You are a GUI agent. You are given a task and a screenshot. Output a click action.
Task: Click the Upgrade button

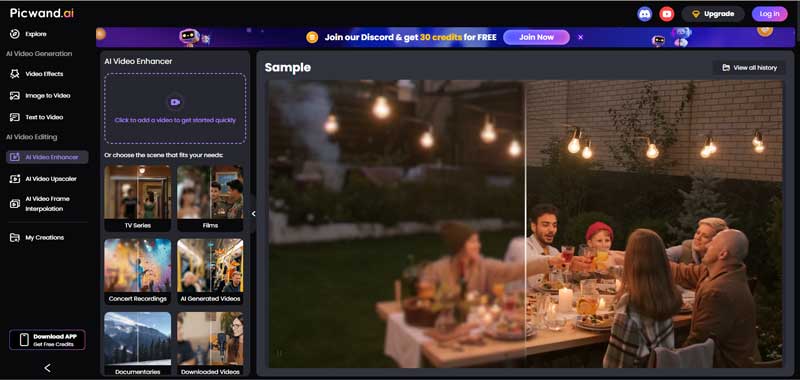[x=713, y=14]
